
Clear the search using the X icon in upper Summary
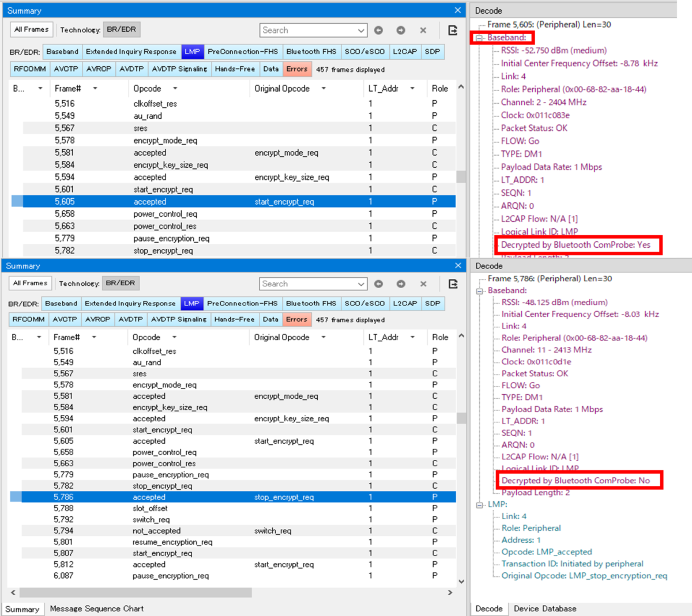[x=423, y=30]
